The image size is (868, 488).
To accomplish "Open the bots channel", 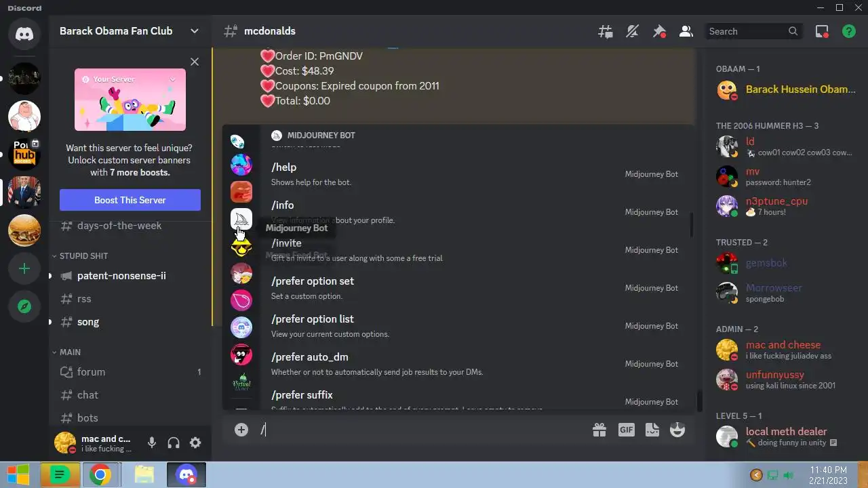I will coord(130,418).
